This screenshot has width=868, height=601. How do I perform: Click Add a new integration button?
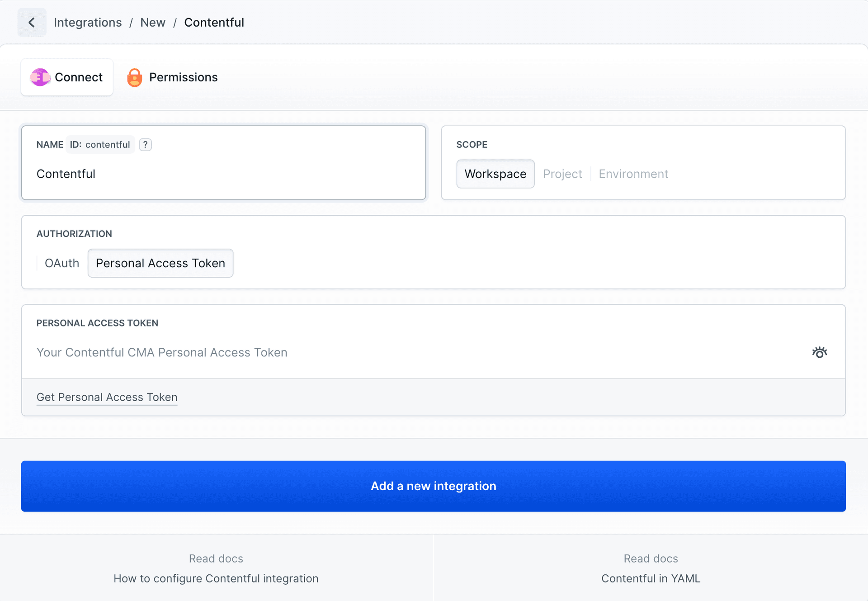coord(434,486)
